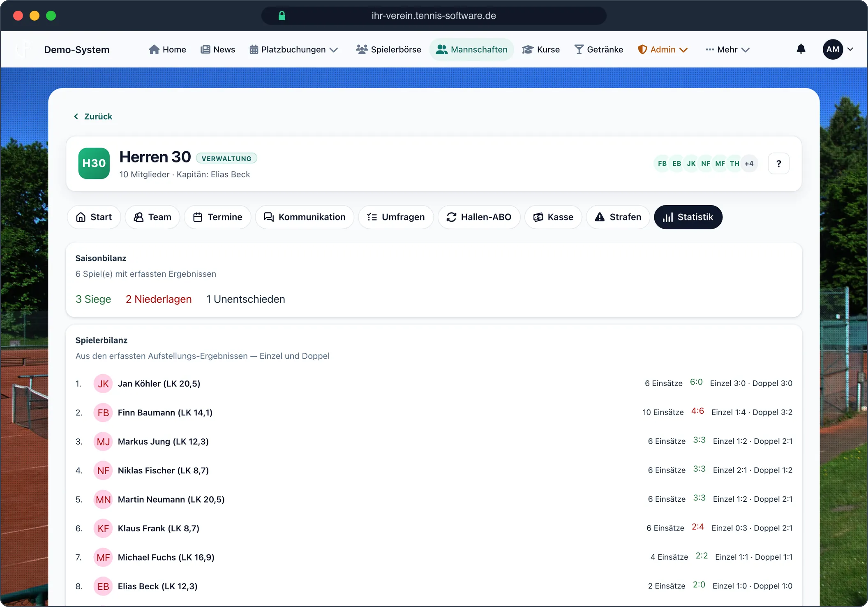This screenshot has height=607, width=868.
Task: Click the Jan Köhler (LK 20,5) name
Action: click(x=159, y=384)
